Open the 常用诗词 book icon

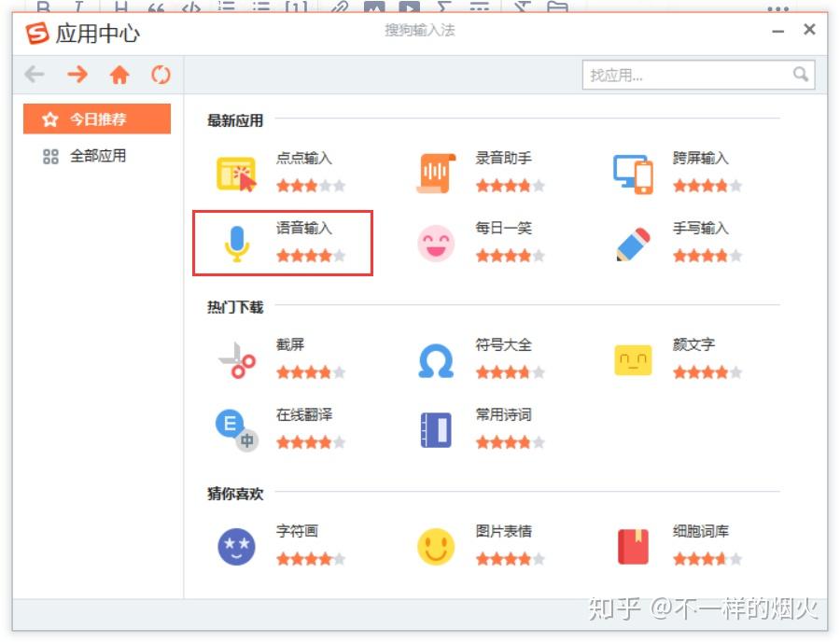coord(436,429)
